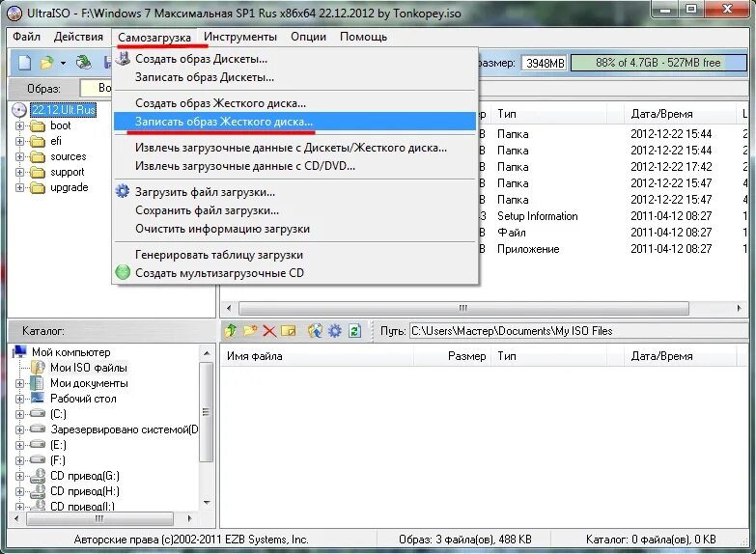Image resolution: width=756 pixels, height=554 pixels.
Task: Expand the (C:) drive node
Action: click(x=19, y=414)
